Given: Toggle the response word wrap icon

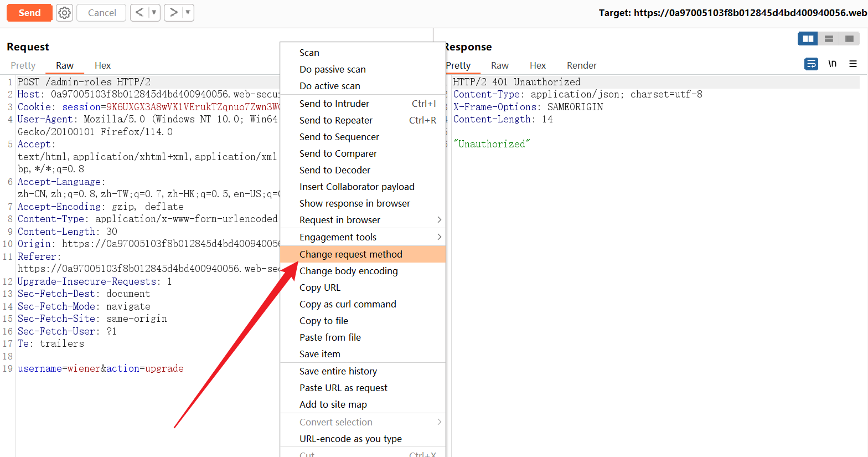Looking at the screenshot, I should pos(811,64).
